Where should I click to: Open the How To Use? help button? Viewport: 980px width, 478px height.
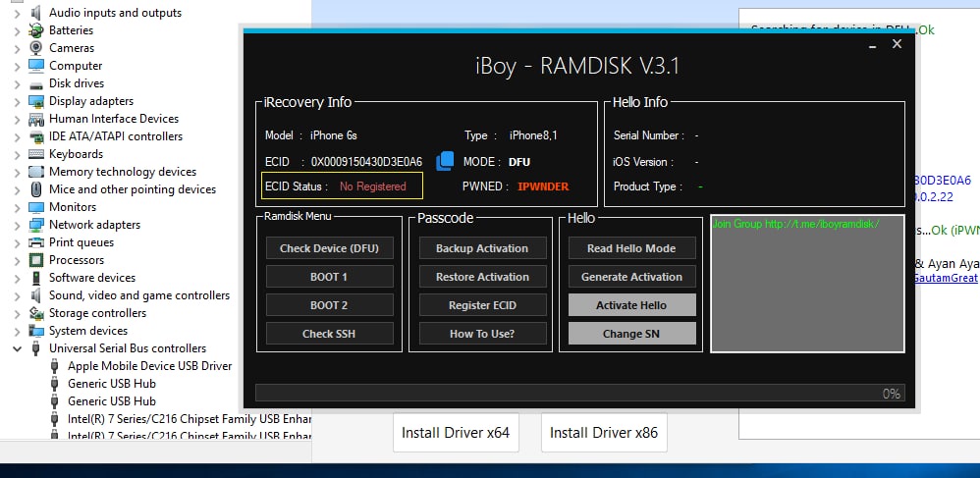pyautogui.click(x=482, y=334)
